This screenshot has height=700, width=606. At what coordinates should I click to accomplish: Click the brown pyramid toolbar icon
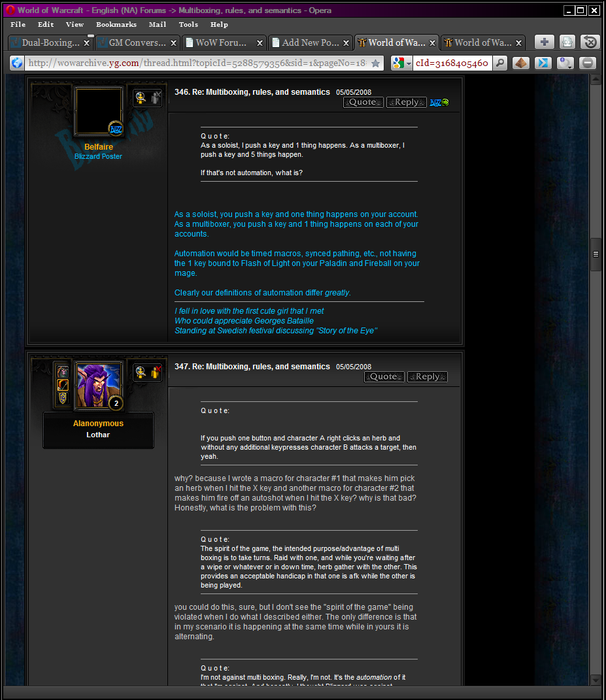pos(521,63)
